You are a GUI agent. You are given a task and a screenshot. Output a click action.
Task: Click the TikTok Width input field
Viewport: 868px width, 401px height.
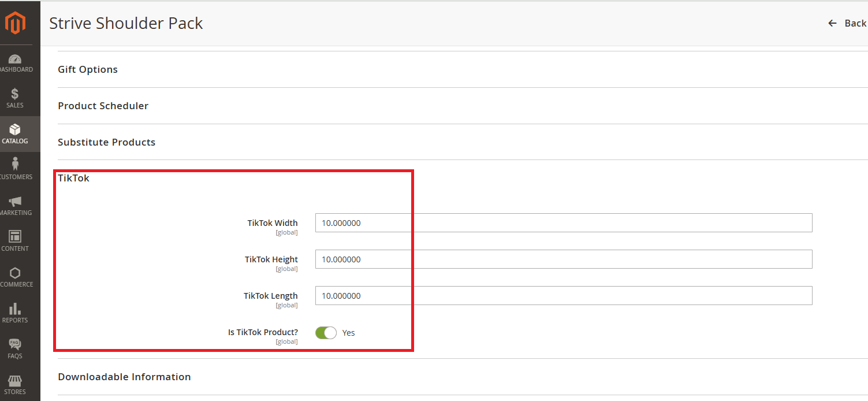pyautogui.click(x=564, y=223)
